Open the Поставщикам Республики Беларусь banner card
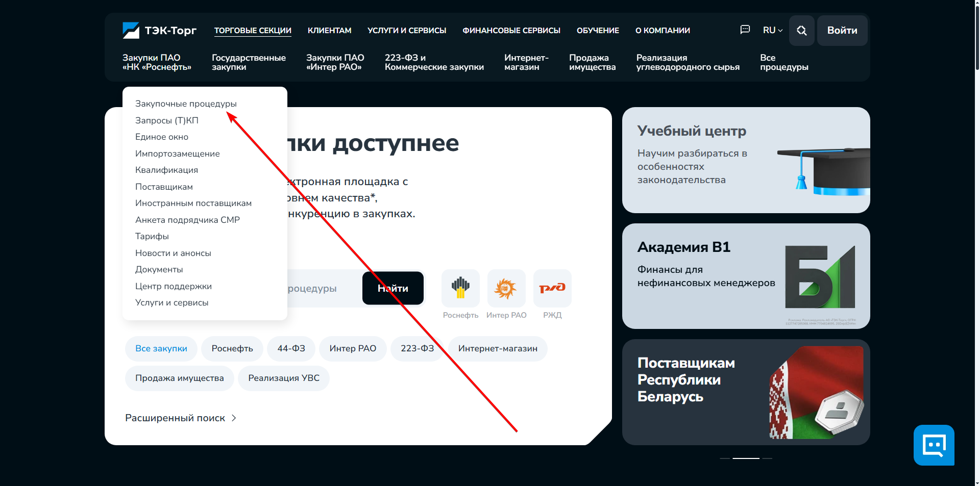This screenshot has width=980, height=486. (x=746, y=392)
